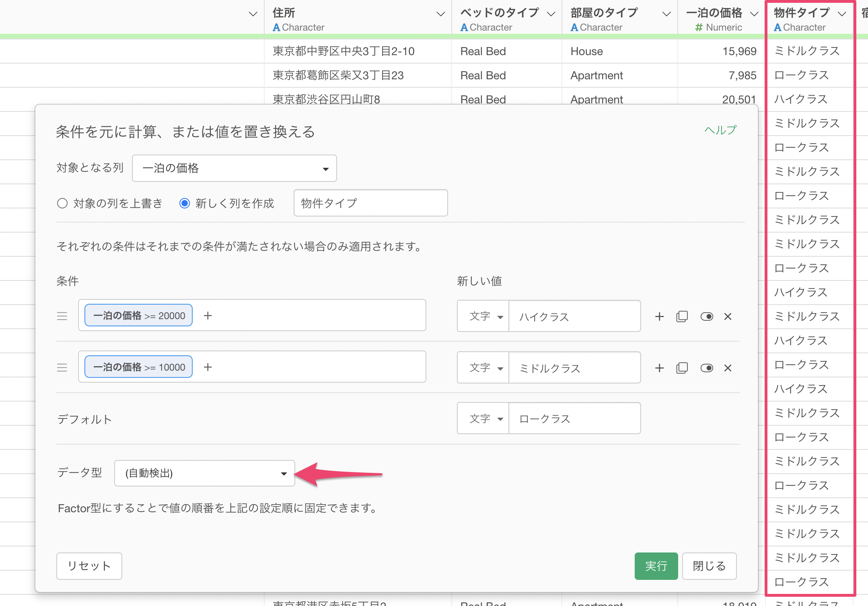Duplicate the ミドルクラス condition row
The width and height of the screenshot is (868, 606).
[x=682, y=368]
